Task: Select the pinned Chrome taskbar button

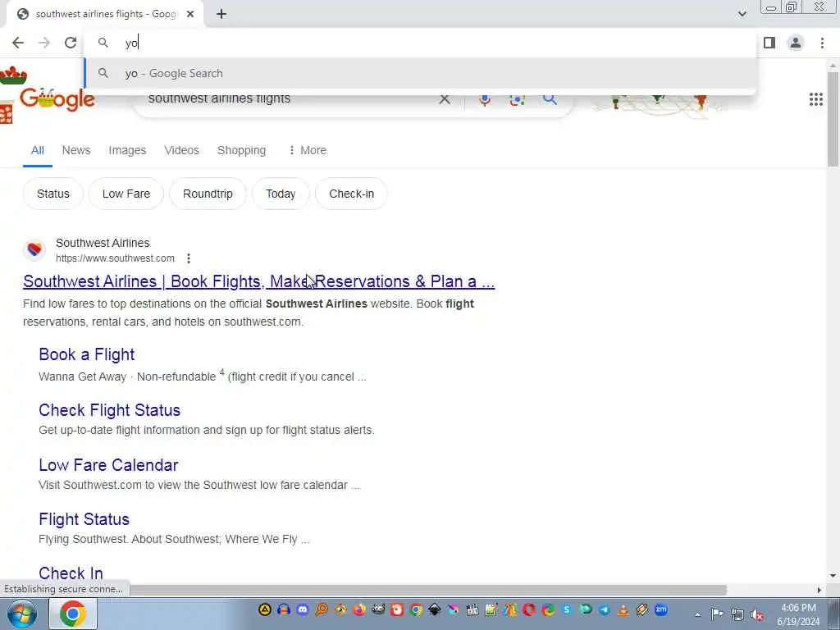Action: [73, 614]
